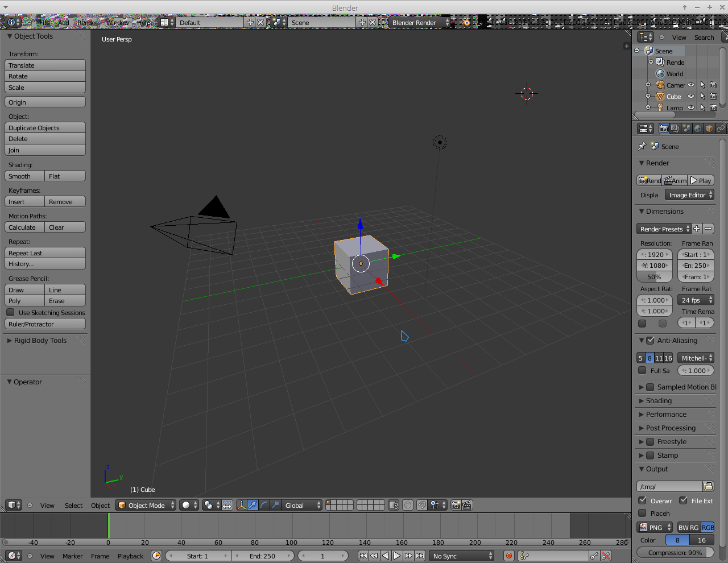This screenshot has height=563, width=728.
Task: Disable the Anti-Aliasing checkbox
Action: [x=651, y=340]
